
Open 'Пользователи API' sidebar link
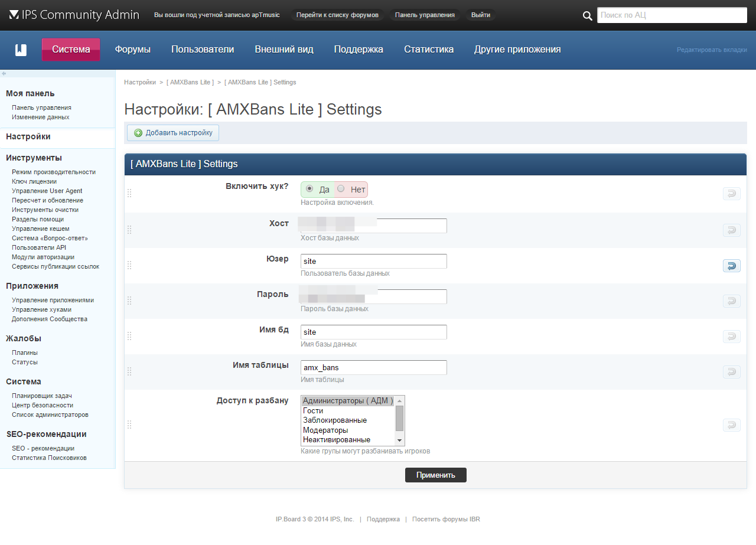39,247
